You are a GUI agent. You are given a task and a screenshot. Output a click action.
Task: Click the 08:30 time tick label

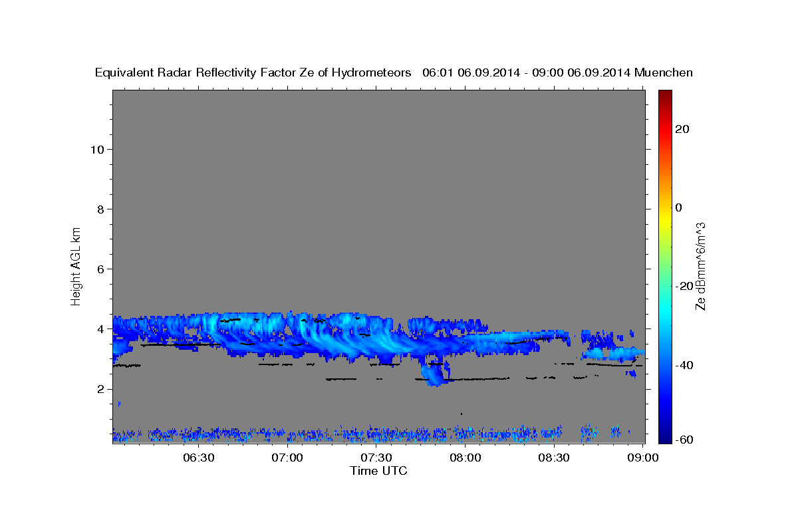(x=554, y=458)
